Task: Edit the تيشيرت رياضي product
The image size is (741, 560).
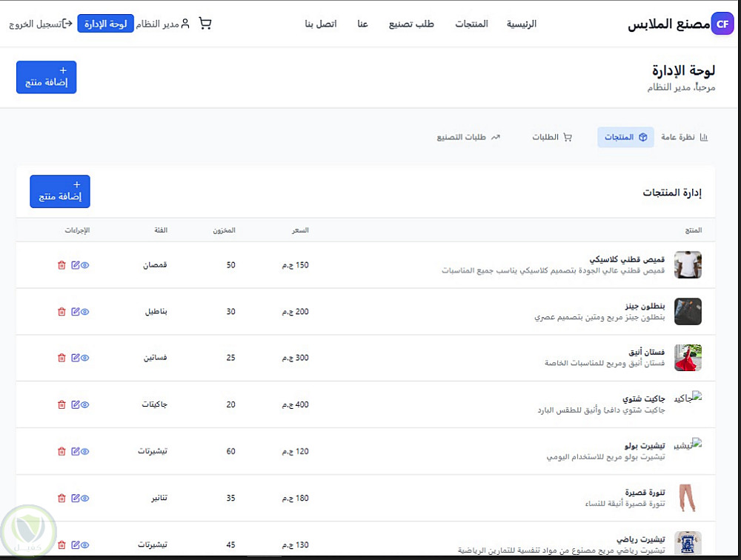Action: click(x=75, y=545)
